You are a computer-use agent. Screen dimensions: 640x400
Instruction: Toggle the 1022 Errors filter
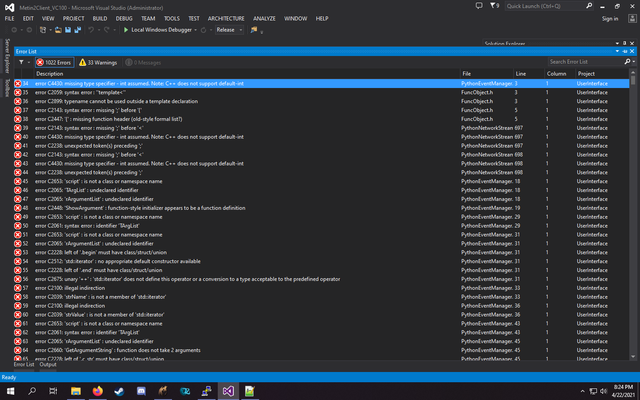(x=54, y=62)
